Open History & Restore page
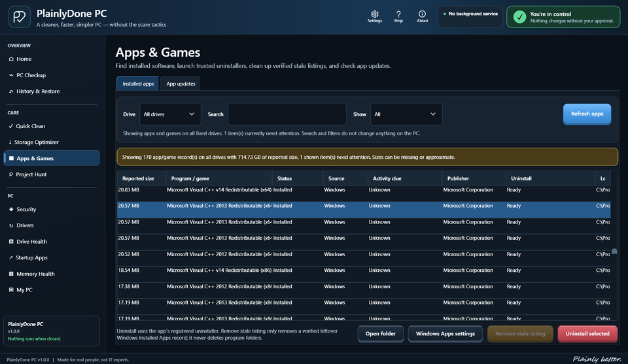 pos(52,91)
